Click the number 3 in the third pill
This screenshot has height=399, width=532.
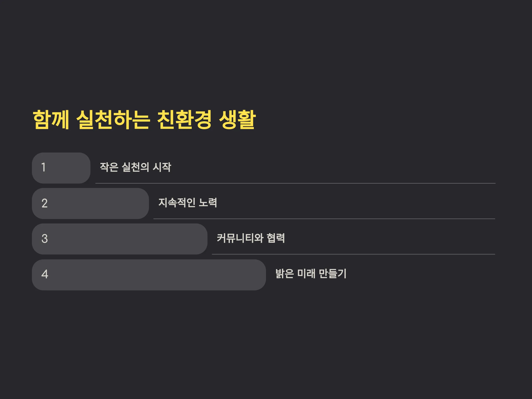click(x=45, y=239)
